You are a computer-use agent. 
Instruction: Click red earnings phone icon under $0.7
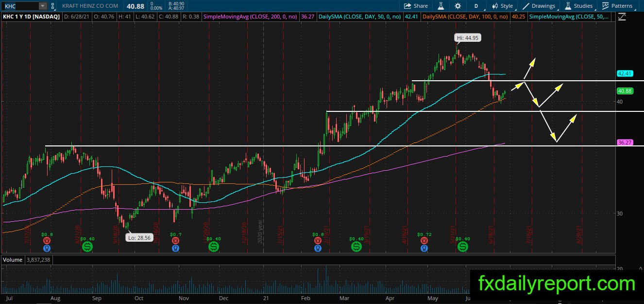(175, 240)
